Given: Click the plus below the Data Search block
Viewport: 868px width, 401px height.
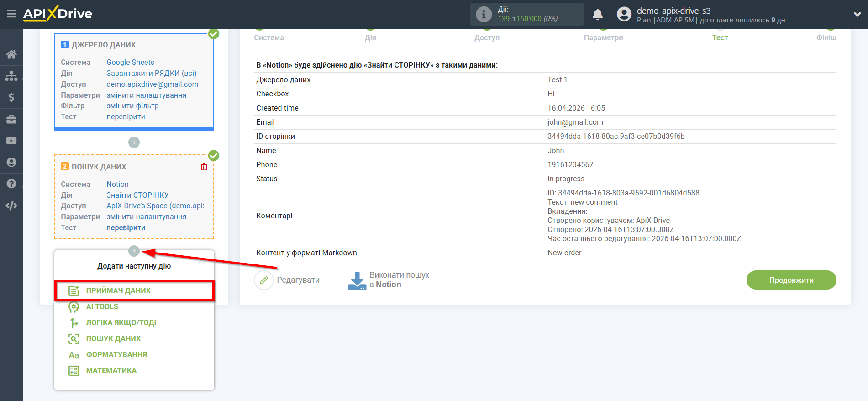Looking at the screenshot, I should tap(134, 251).
